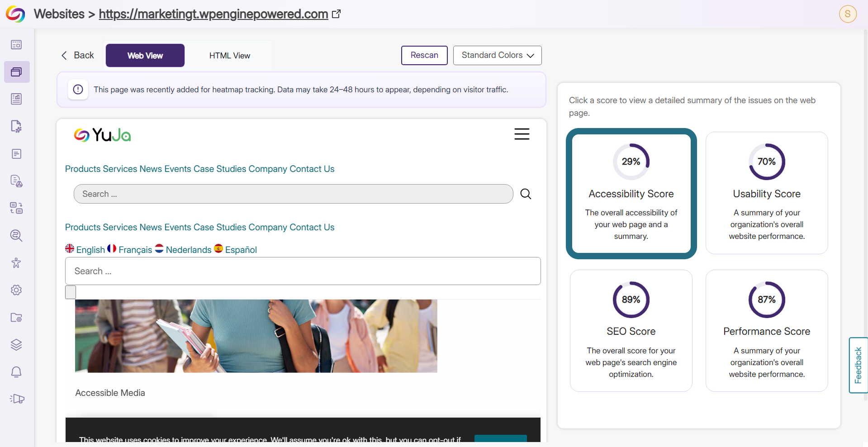Click the rounded Search input field
This screenshot has height=447, width=868.
(x=293, y=194)
